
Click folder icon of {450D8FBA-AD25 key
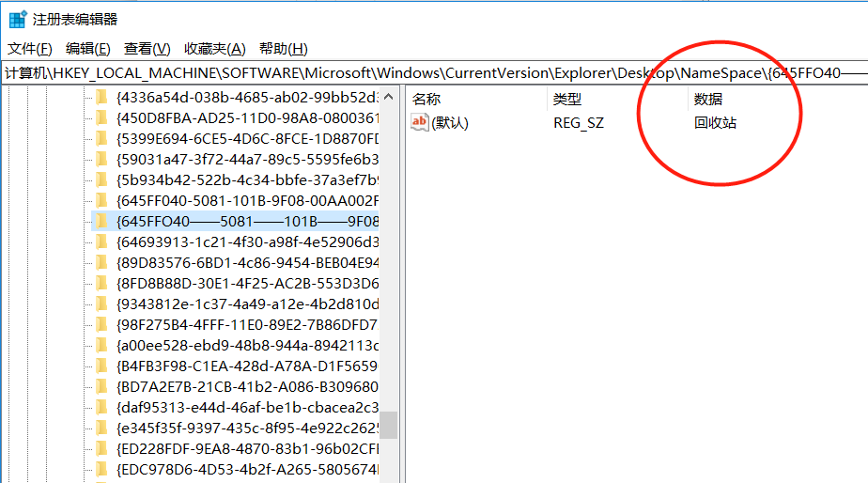click(101, 118)
